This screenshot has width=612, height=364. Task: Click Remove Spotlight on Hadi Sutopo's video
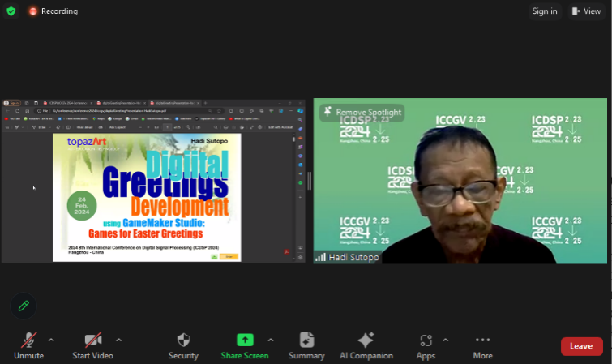point(362,113)
